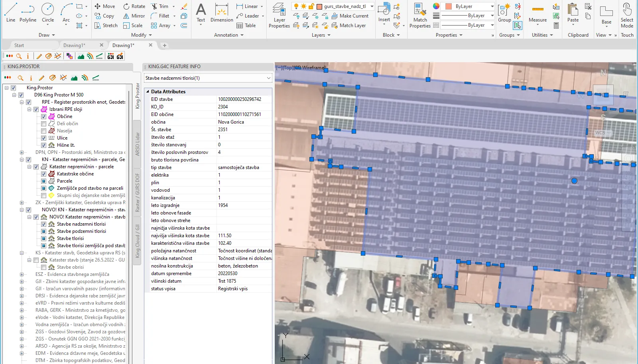Click the Stretch modify button
Viewport: 638px width, 364px height.
(106, 26)
